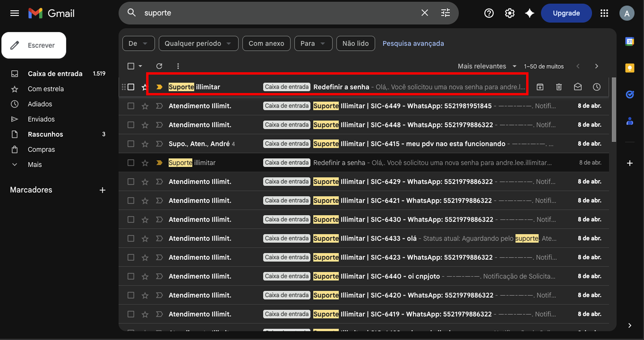Click the trash icon on hovered email
644x340 pixels.
pos(559,87)
